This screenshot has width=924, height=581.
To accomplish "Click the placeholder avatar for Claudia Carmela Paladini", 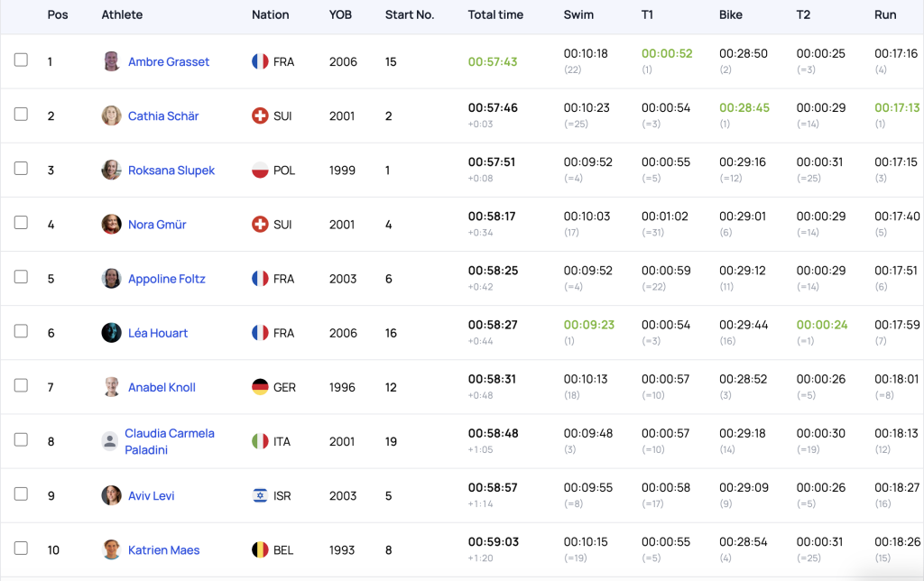I will pos(109,441).
